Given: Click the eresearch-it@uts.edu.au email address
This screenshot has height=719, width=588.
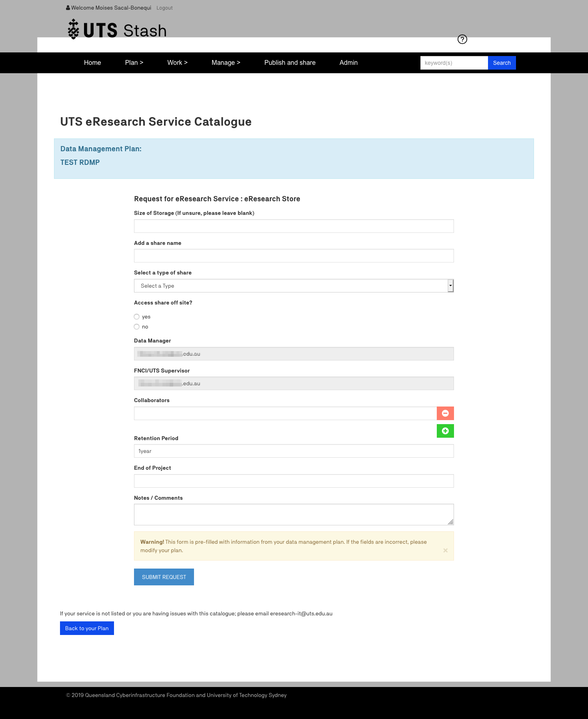Looking at the screenshot, I should pos(301,613).
